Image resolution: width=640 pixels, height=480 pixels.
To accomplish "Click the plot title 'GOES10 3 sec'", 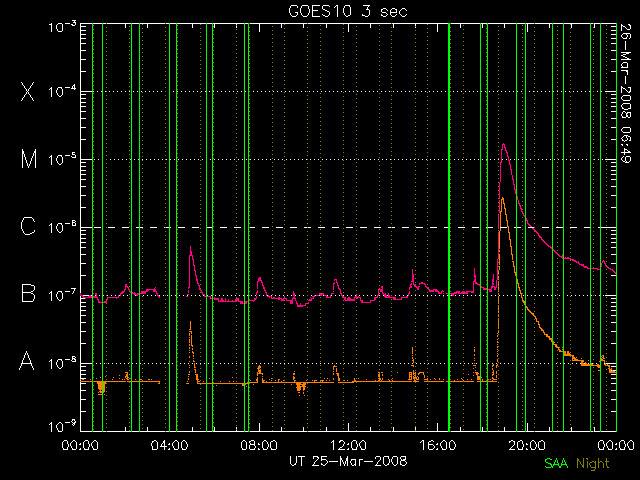I will [x=348, y=11].
